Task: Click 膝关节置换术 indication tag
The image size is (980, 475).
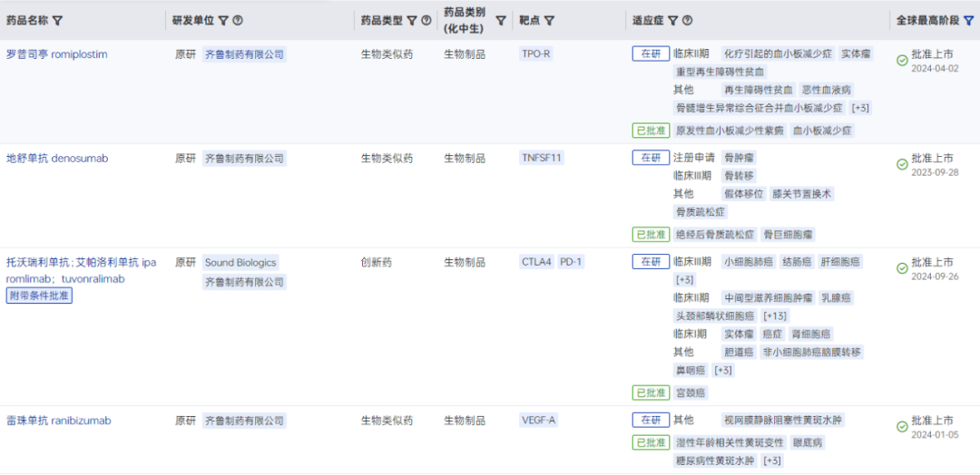Action: pos(802,194)
